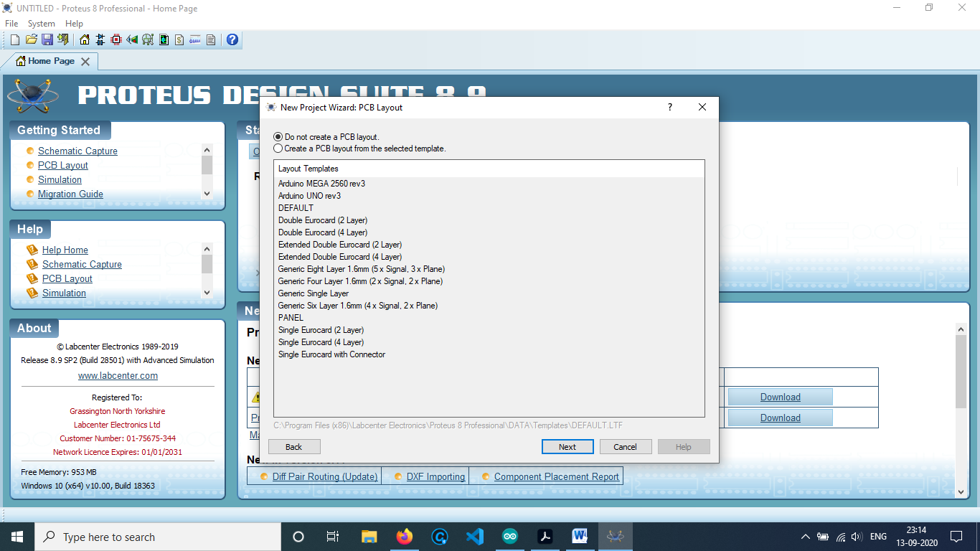Click the Save Project floppy icon
The height and width of the screenshot is (551, 980).
47,39
